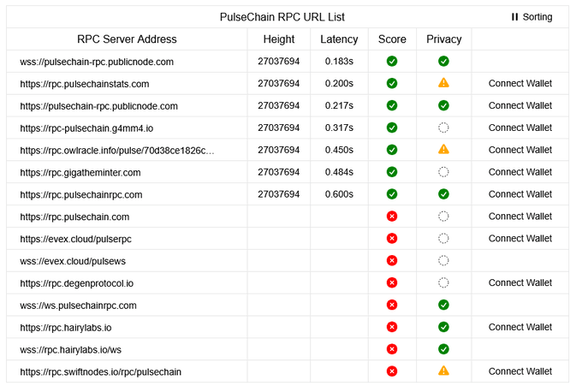Image resolution: width=582 pixels, height=392 pixels.
Task: Click score check for rpc.gigatheminter.com
Action: pos(392,172)
